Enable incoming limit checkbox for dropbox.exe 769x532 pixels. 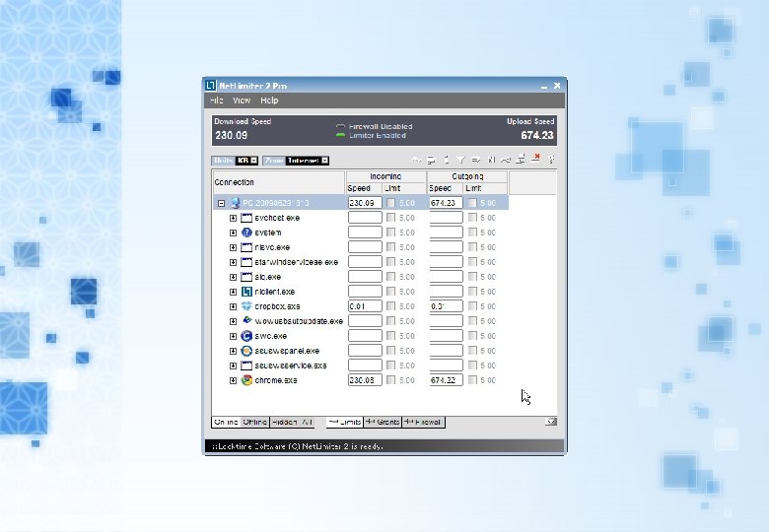[390, 305]
